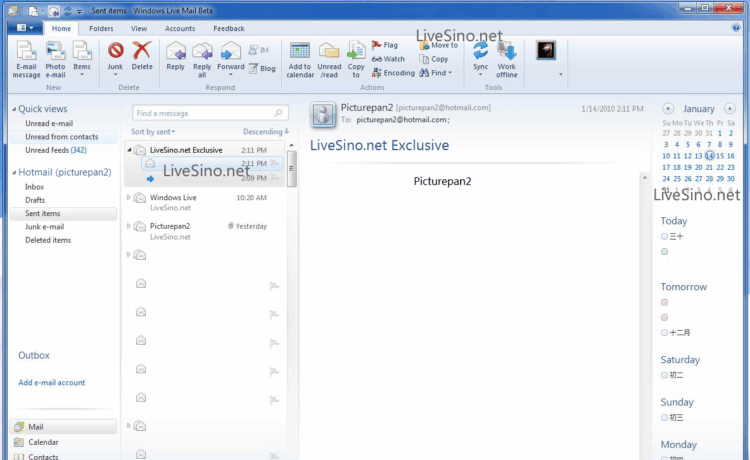Screen dimensions: 750x460
Task: Open Copy to folder command
Action: pos(355,60)
